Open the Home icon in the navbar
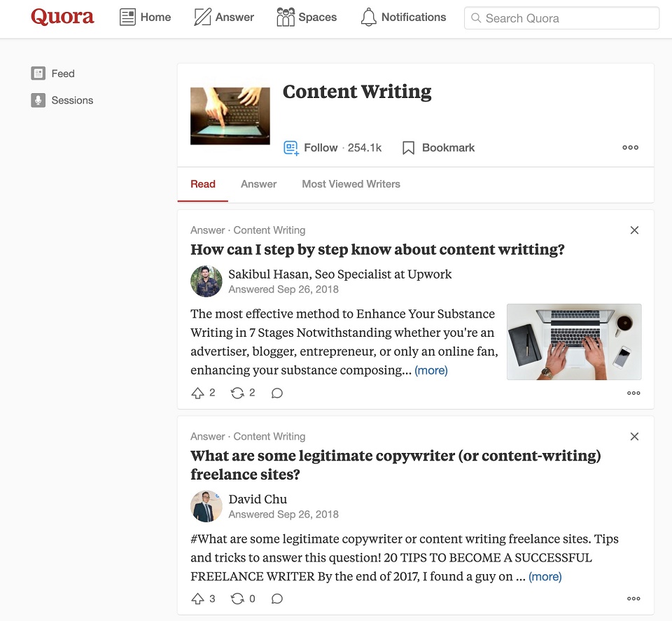The width and height of the screenshot is (672, 621). click(127, 17)
